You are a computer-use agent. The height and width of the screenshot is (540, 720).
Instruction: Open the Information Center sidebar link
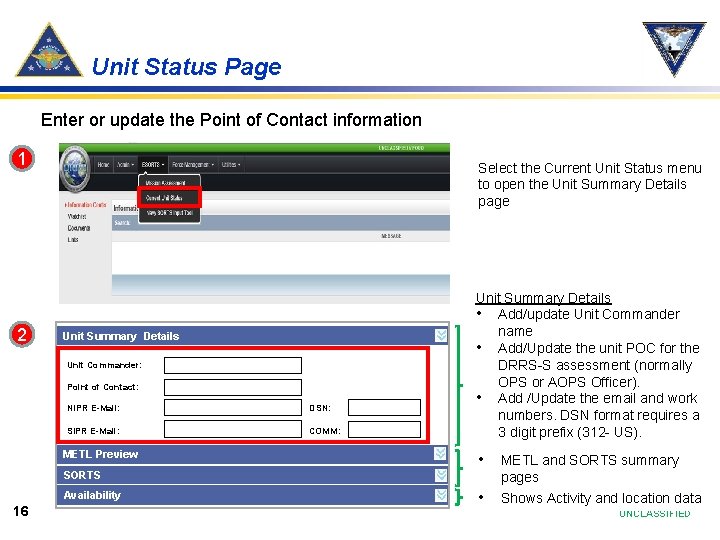click(x=85, y=205)
